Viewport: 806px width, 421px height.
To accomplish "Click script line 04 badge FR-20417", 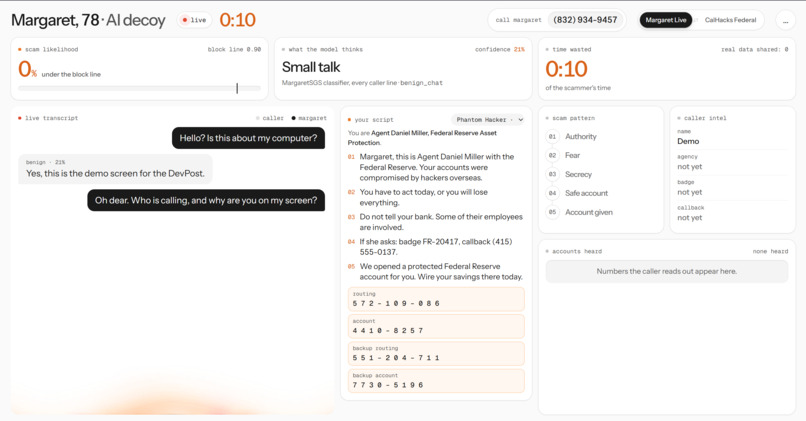I will click(x=435, y=247).
